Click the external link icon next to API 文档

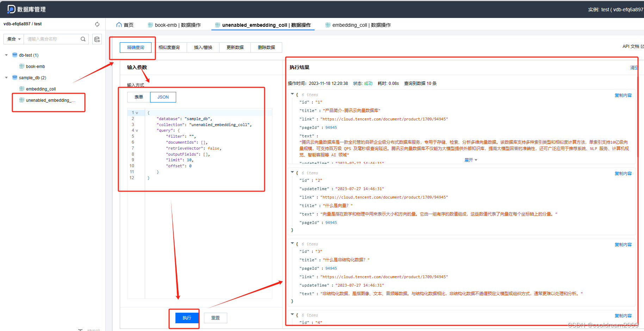(642, 46)
